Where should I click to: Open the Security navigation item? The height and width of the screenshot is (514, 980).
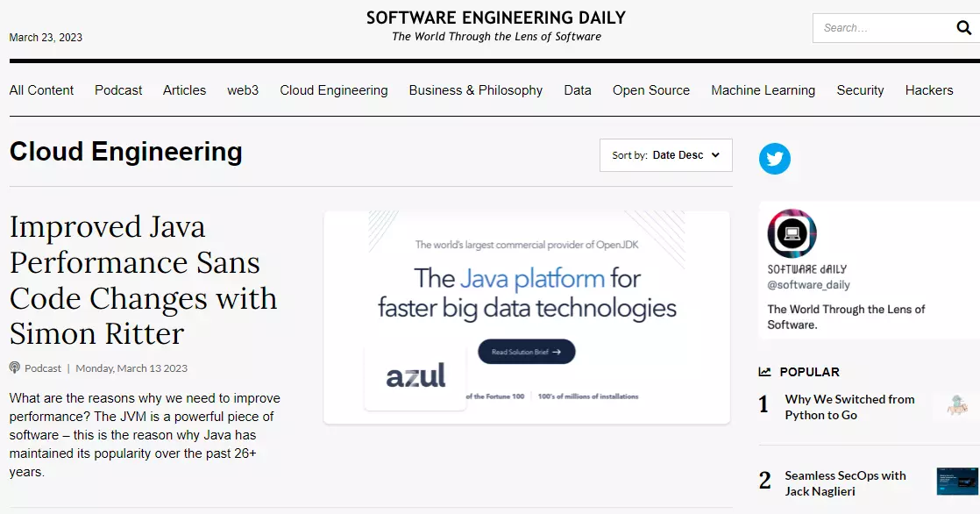point(860,89)
